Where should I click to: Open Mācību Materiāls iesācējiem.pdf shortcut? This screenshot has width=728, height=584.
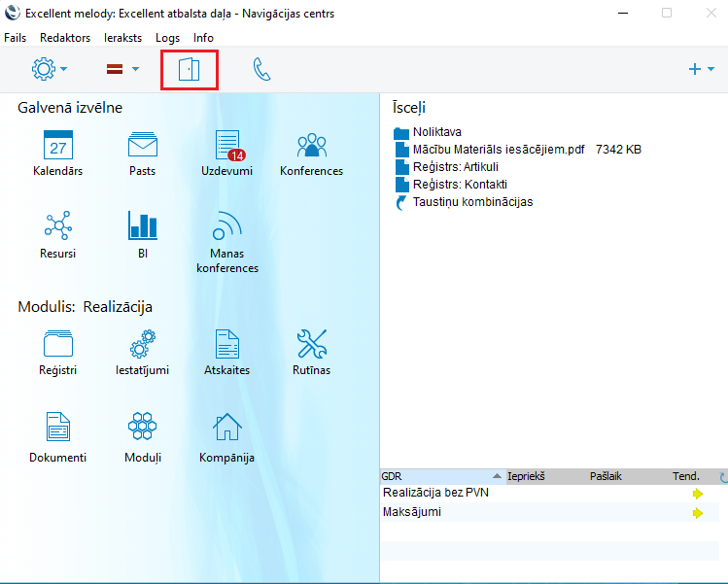pos(497,150)
